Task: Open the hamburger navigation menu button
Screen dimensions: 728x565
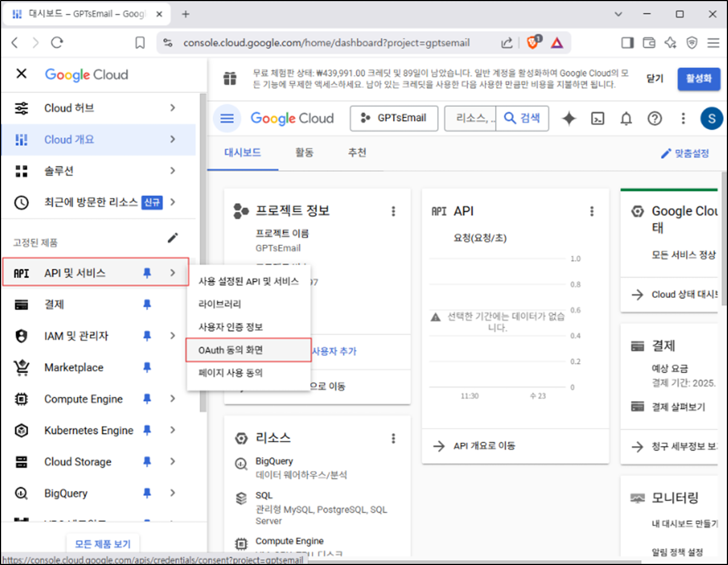Action: 227,118
